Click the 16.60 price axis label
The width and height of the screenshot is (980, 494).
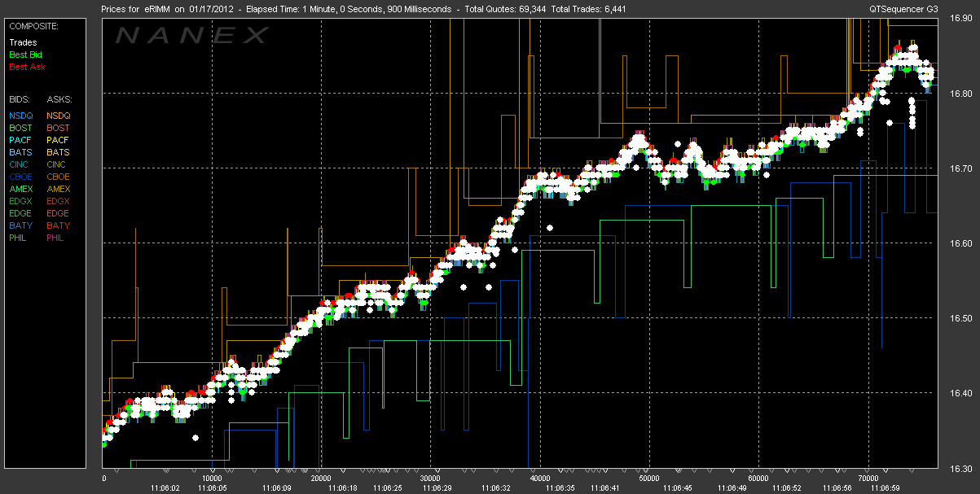[962, 243]
